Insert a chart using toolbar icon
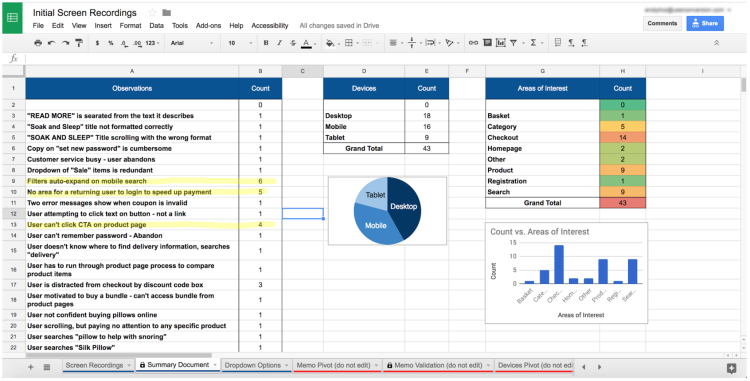750x381 pixels. point(500,43)
